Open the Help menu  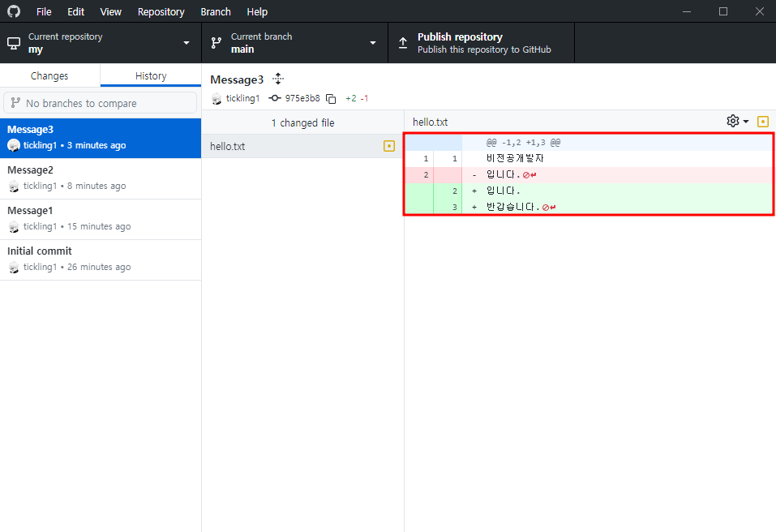[257, 11]
